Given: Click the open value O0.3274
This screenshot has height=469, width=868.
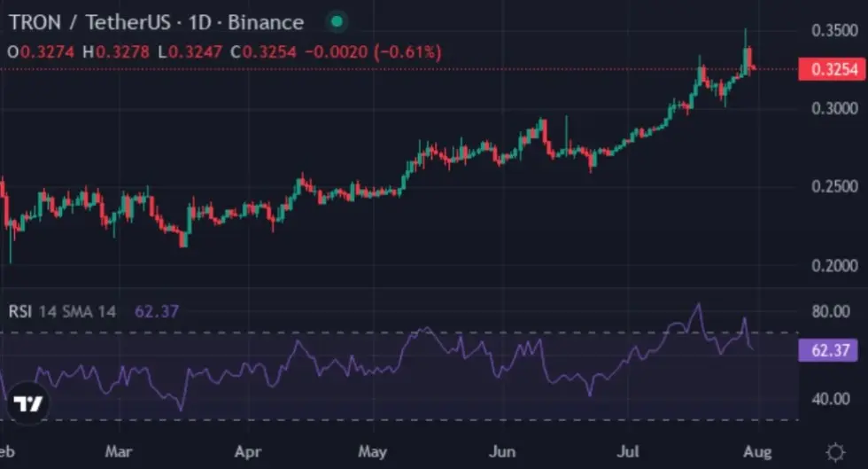Looking at the screenshot, I should pos(41,52).
